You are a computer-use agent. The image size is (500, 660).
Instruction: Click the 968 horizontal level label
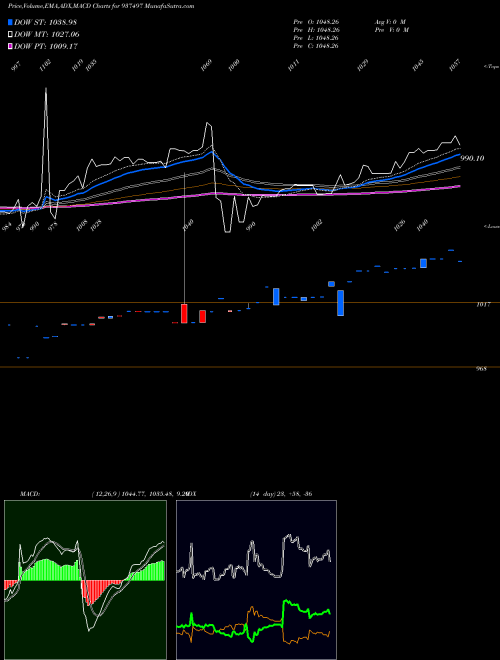(481, 369)
